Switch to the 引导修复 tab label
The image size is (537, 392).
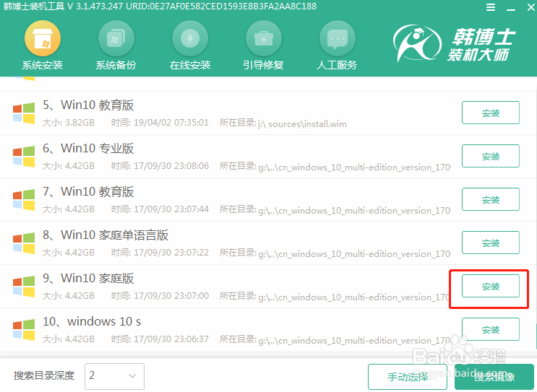pyautogui.click(x=264, y=65)
